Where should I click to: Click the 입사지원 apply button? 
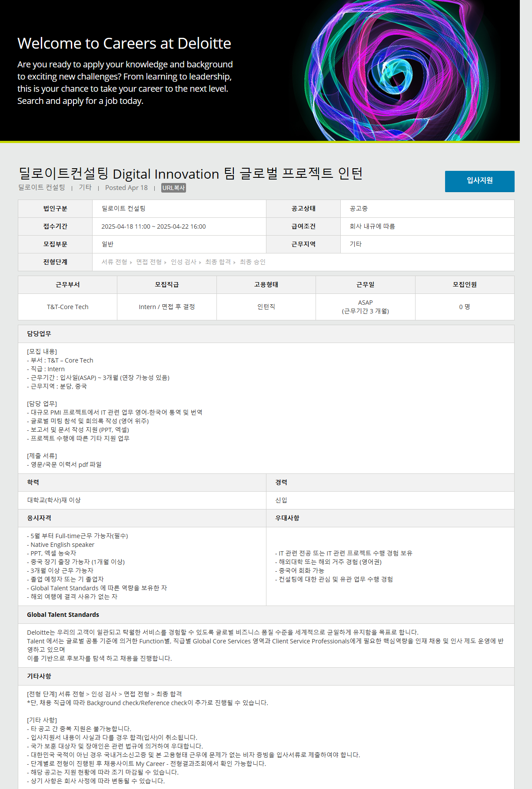pyautogui.click(x=479, y=181)
